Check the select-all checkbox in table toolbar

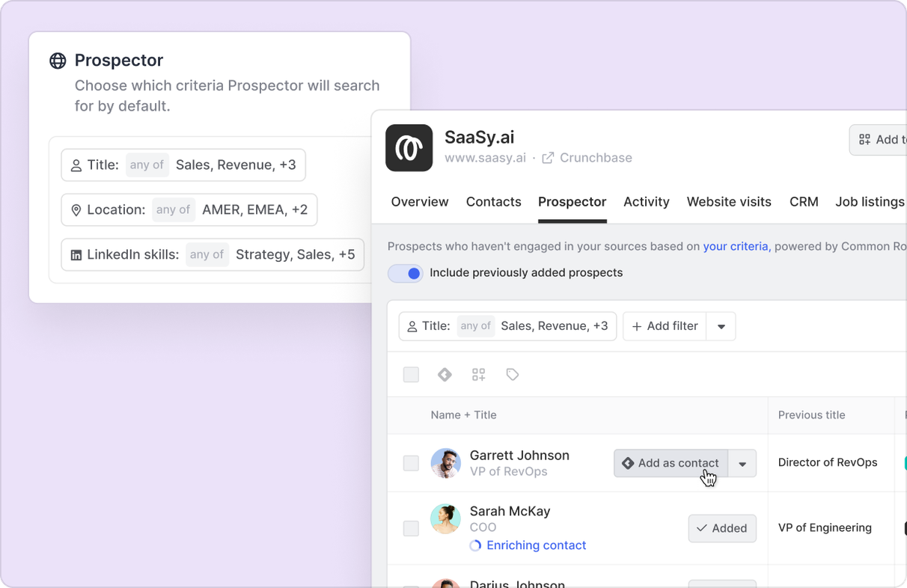pyautogui.click(x=411, y=375)
